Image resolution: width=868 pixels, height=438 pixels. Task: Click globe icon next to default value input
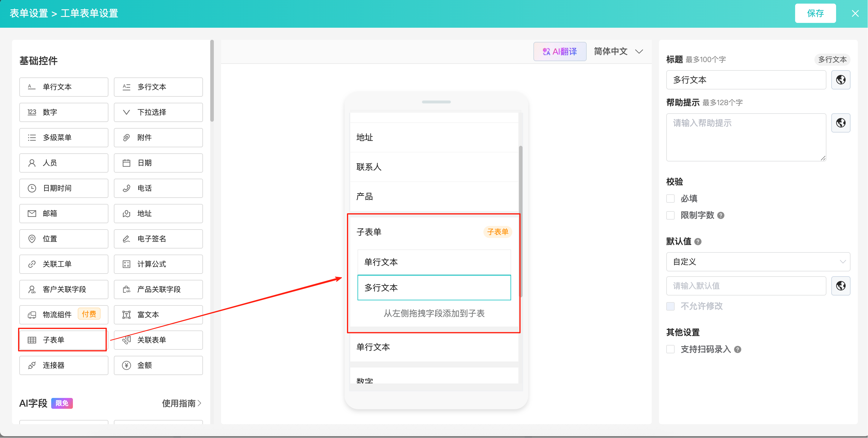pyautogui.click(x=841, y=286)
